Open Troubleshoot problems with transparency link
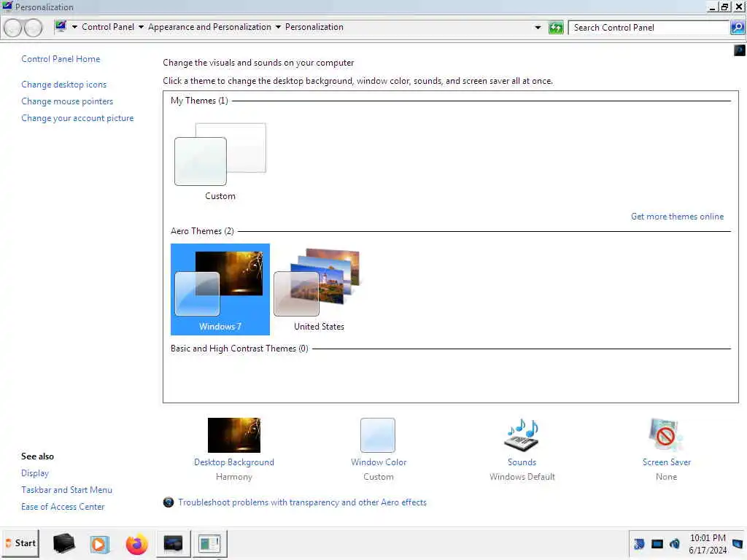Screen dimensions: 747x560 click(303, 502)
